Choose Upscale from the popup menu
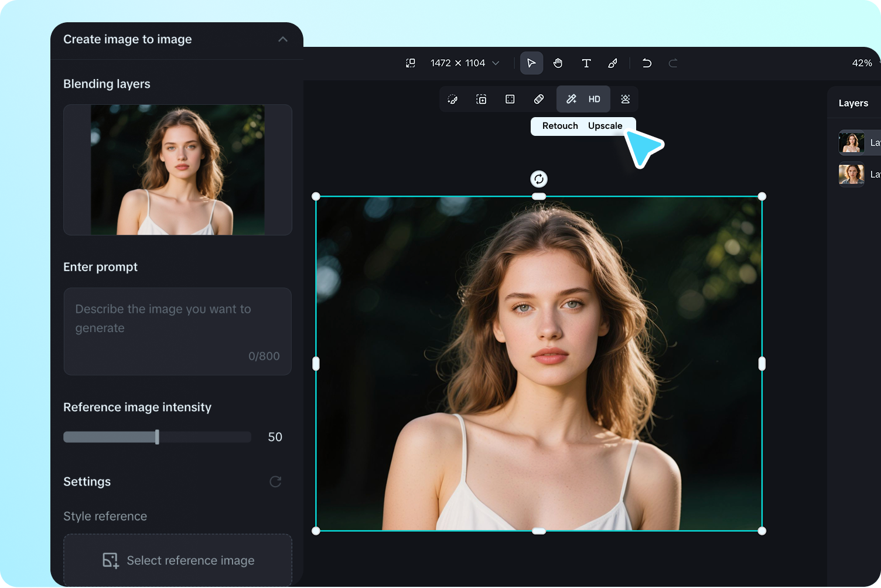Viewport: 881px width, 588px height. pyautogui.click(x=605, y=126)
